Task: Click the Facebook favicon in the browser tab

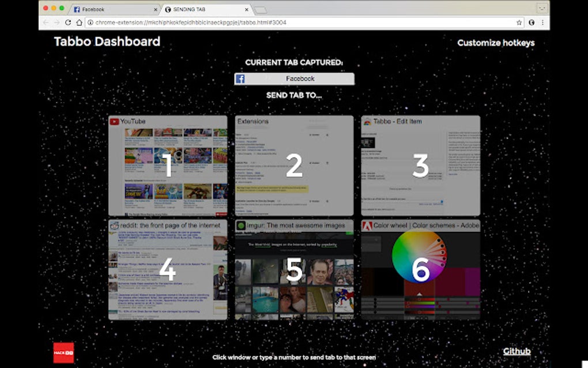Action: 77,9
